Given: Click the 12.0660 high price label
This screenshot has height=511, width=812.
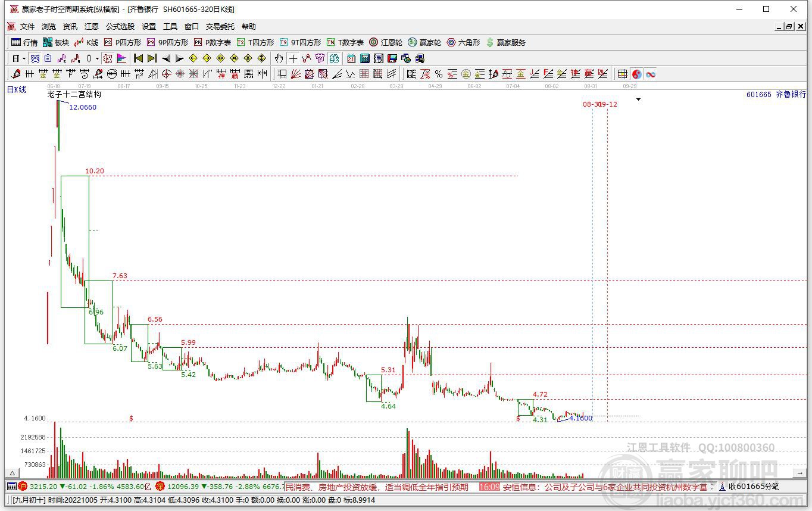Looking at the screenshot, I should tap(83, 107).
